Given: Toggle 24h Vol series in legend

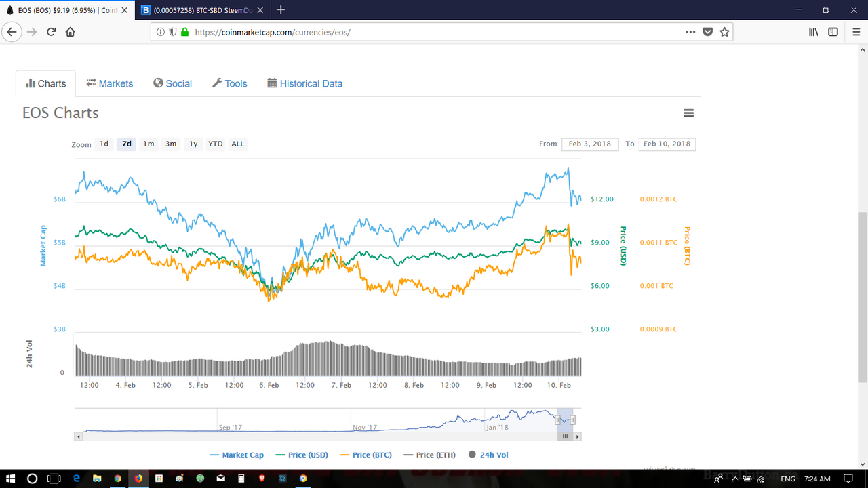Looking at the screenshot, I should click(x=488, y=455).
